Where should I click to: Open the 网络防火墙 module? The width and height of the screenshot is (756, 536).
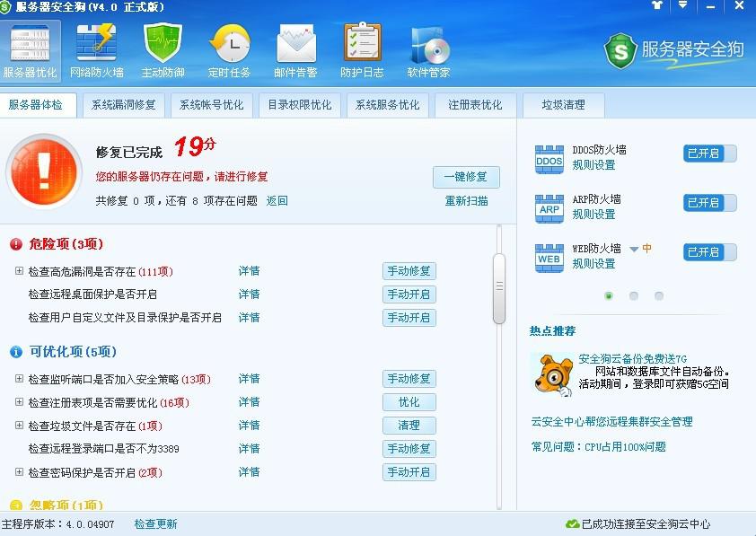tap(95, 49)
